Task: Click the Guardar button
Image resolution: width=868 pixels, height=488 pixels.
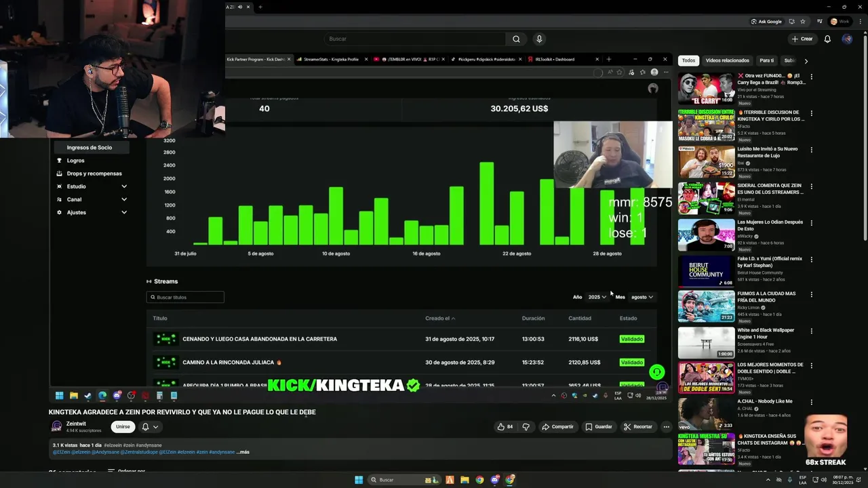Action: click(598, 426)
